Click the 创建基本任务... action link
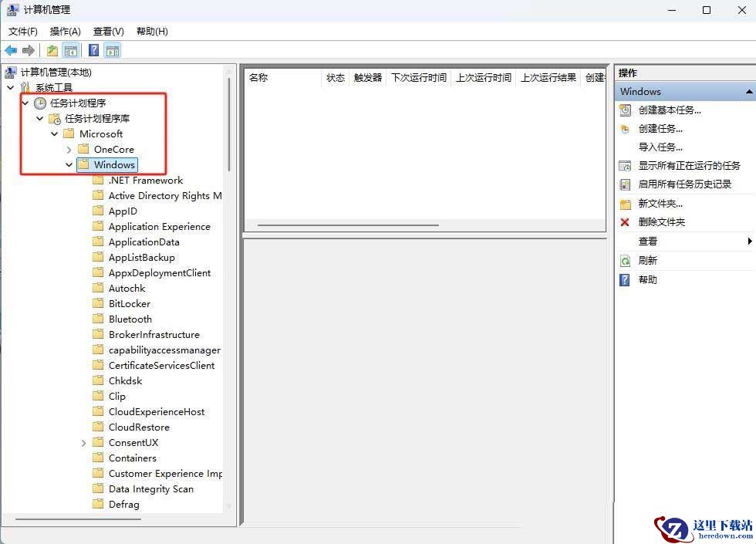The height and width of the screenshot is (544, 756). [x=670, y=110]
